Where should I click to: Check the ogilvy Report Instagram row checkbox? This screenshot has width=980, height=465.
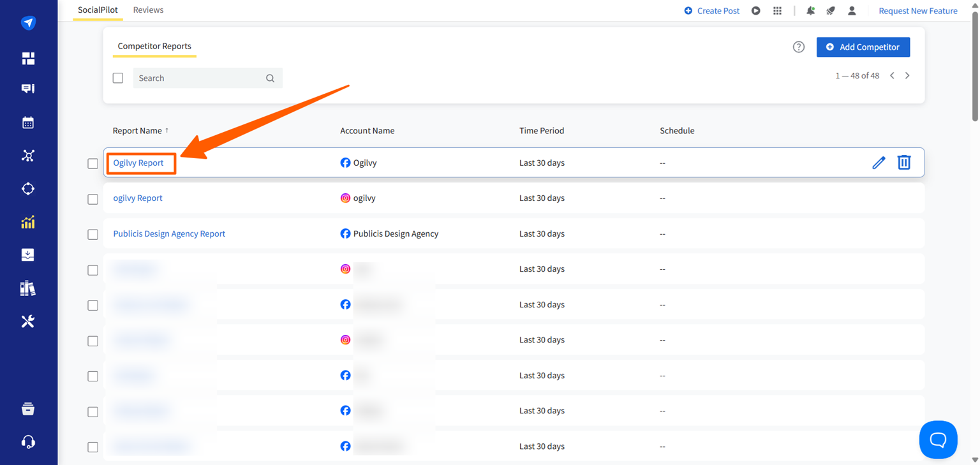93,200
